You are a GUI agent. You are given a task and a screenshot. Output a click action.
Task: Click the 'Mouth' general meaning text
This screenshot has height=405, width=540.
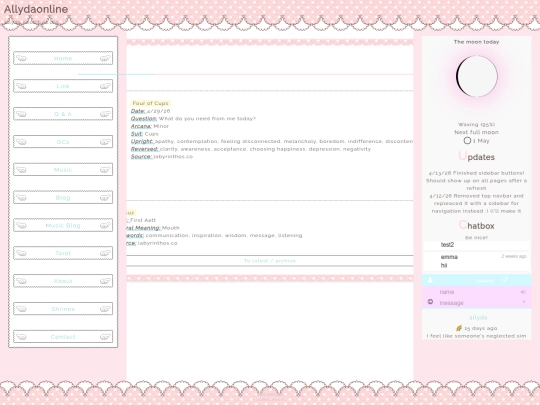pyautogui.click(x=171, y=228)
